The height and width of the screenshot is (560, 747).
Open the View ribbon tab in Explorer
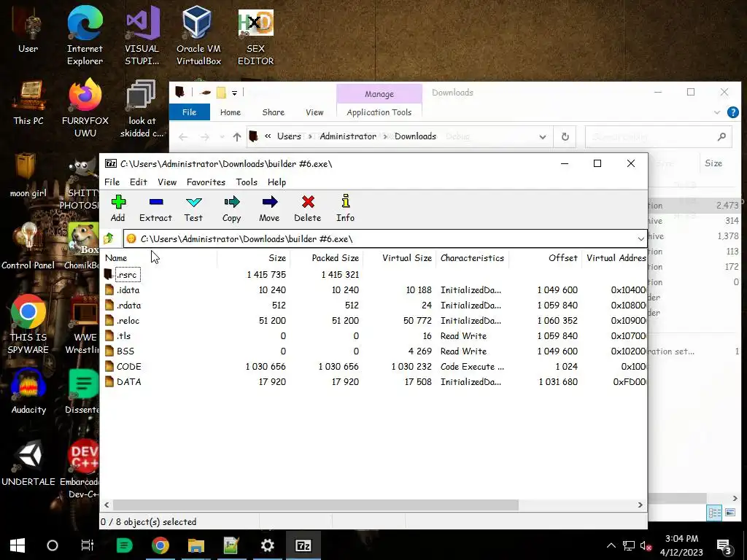[x=314, y=112]
